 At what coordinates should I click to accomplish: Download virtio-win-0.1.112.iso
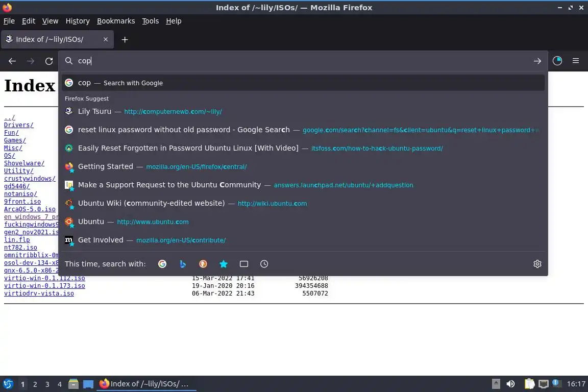[44, 278]
